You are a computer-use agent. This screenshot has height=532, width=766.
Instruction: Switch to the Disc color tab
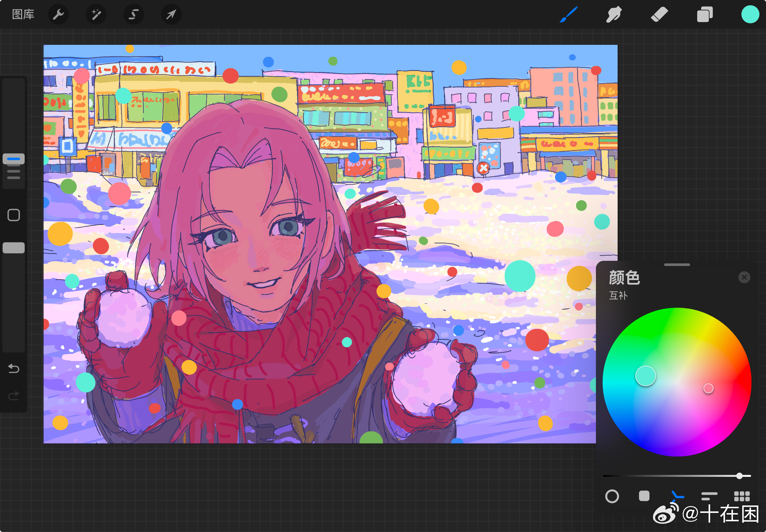[x=612, y=496]
